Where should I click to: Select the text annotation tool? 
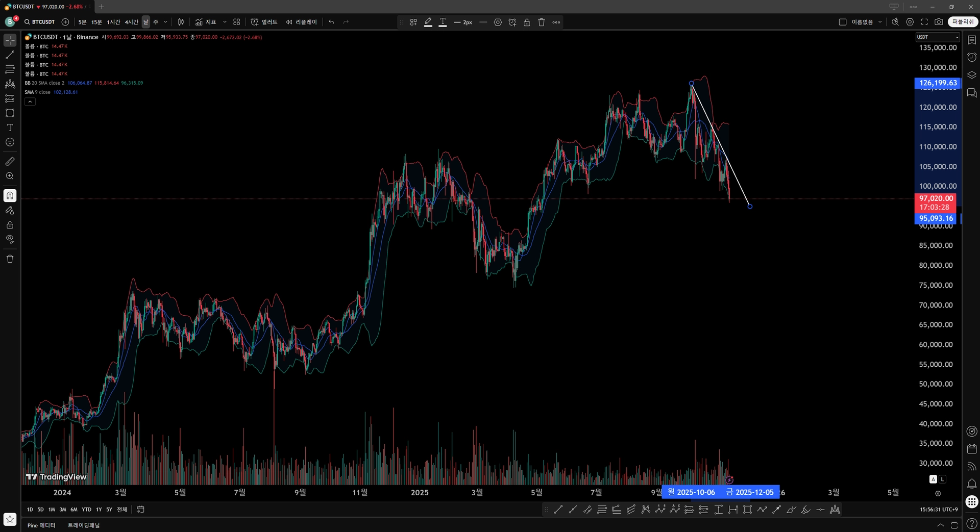point(10,128)
